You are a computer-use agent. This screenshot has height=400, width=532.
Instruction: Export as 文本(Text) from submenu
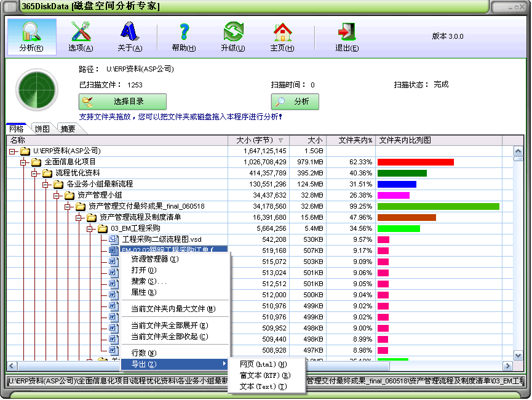tap(267, 386)
